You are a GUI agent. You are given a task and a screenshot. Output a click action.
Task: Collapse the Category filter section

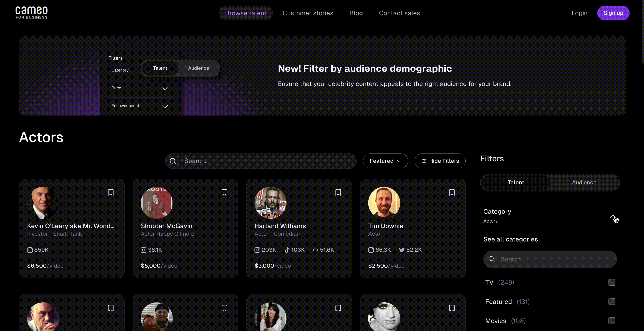(x=612, y=216)
